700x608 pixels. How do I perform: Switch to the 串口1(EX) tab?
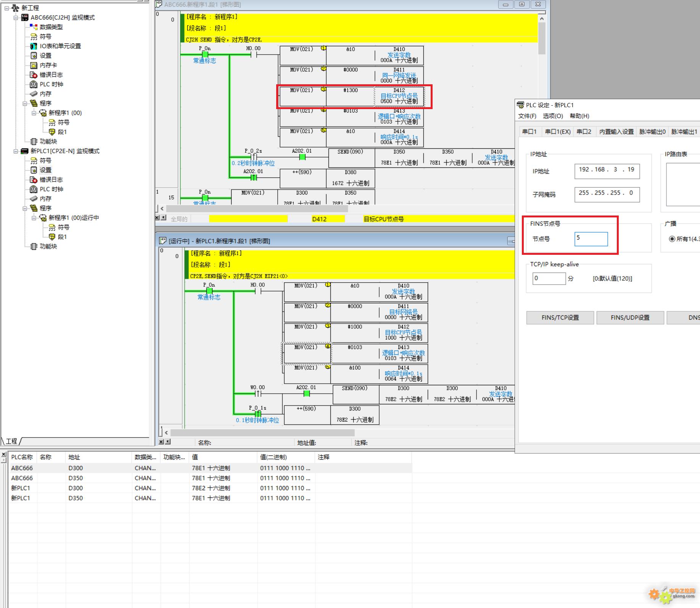point(558,132)
